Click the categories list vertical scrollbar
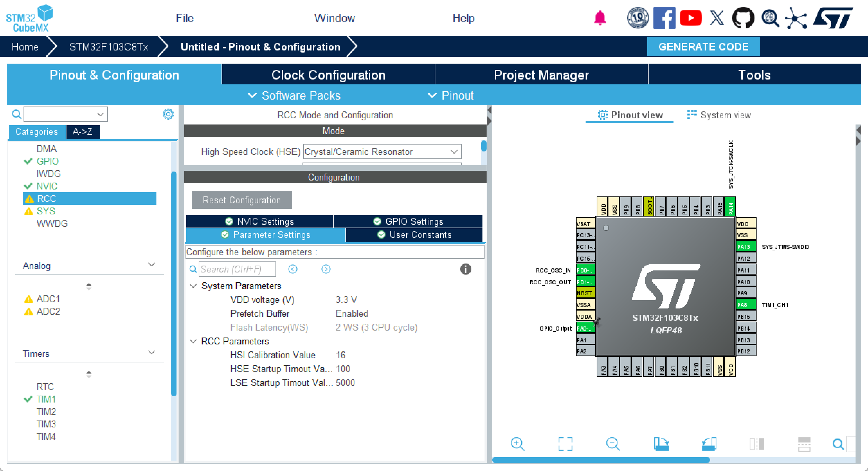Screen dimensions: 868x471 (174, 284)
